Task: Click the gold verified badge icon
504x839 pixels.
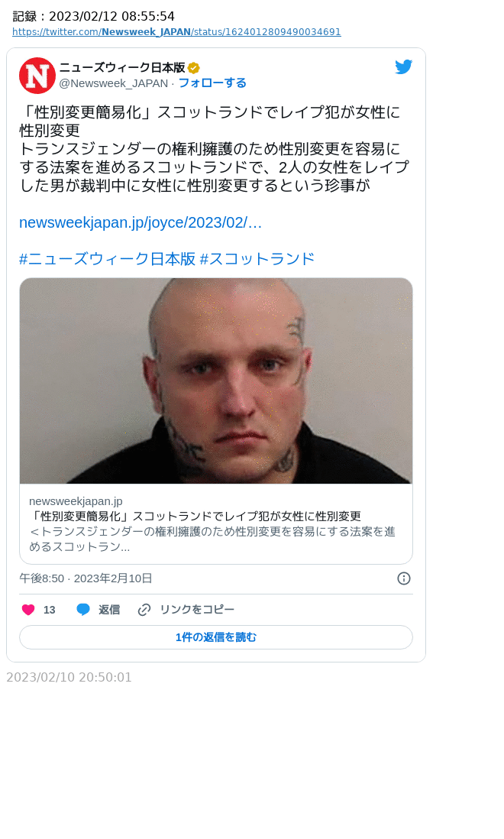Action: pyautogui.click(x=193, y=68)
